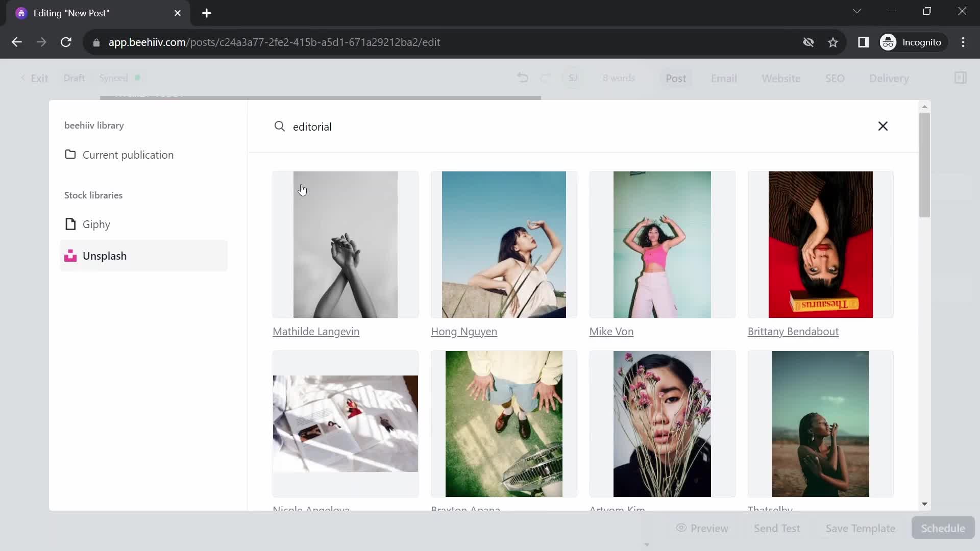980x551 pixels.
Task: Click the Giphy file icon
Action: [70, 224]
